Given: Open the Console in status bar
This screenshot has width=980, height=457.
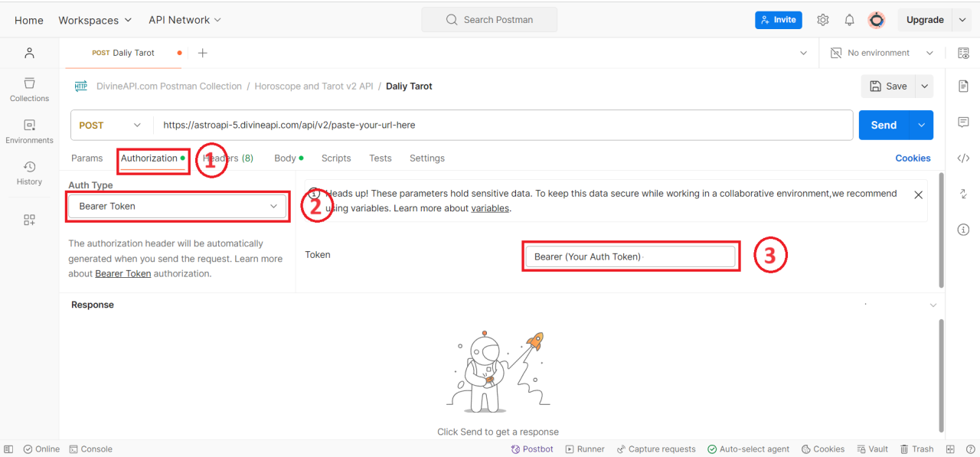Looking at the screenshot, I should [90, 449].
